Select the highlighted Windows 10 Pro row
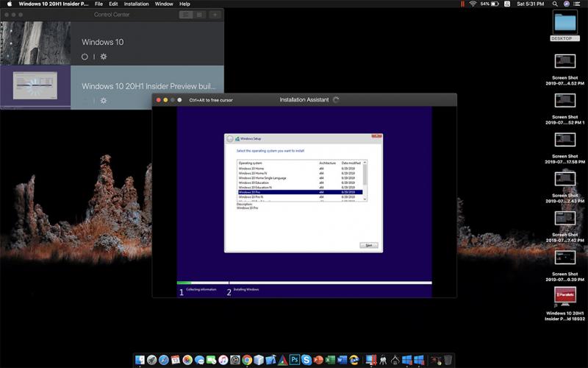 click(x=301, y=192)
